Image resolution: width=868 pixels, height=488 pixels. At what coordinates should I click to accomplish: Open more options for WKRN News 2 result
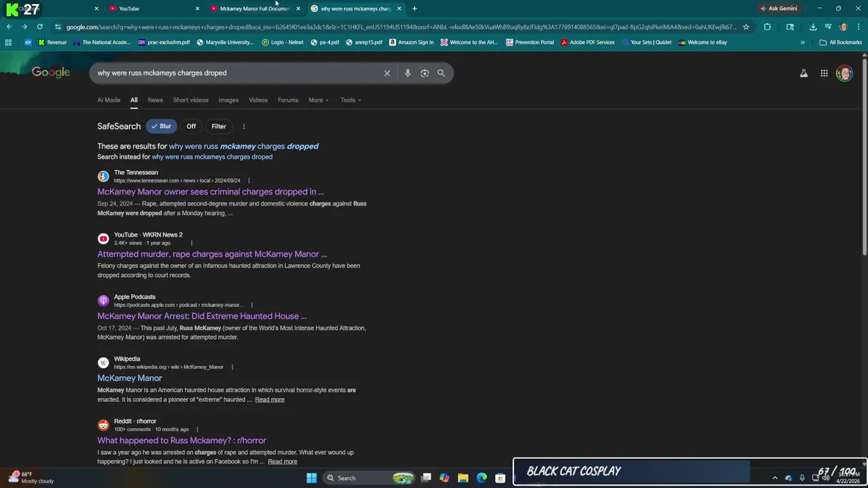191,243
